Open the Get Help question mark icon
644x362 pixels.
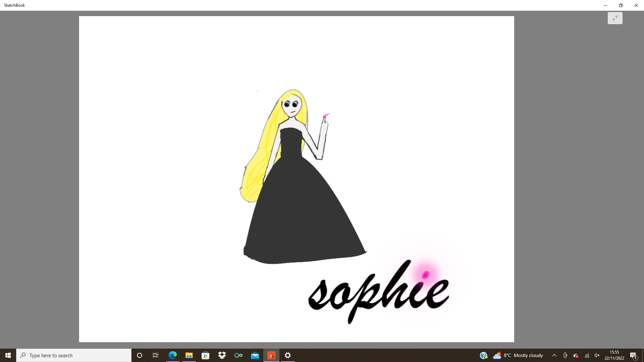483,355
